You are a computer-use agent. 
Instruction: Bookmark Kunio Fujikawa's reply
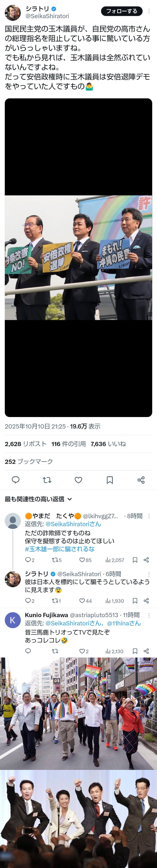[135, 651]
